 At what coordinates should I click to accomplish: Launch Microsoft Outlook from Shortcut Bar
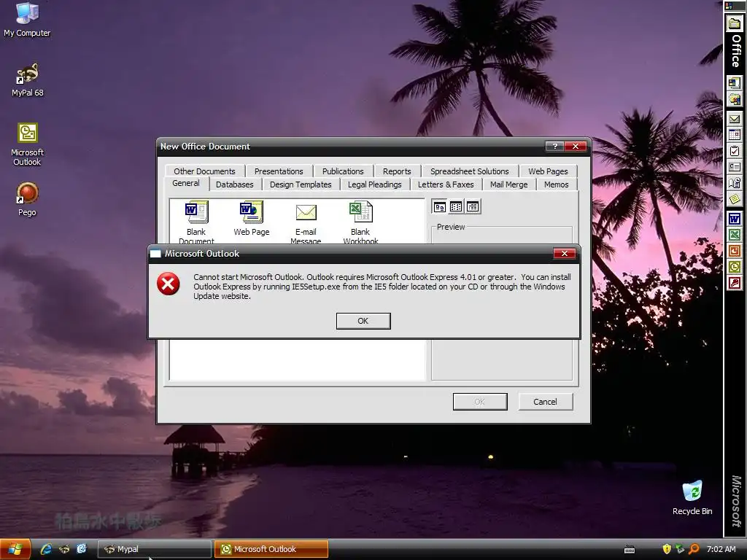pos(735,267)
